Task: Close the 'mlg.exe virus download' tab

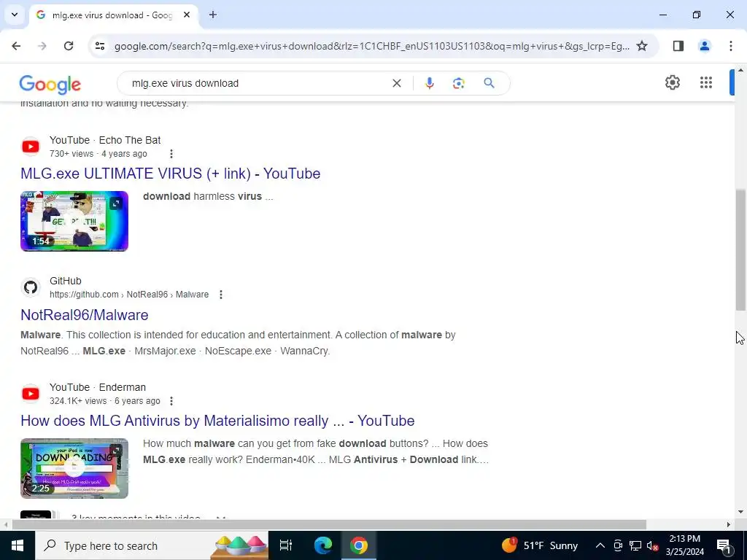Action: 187,15
